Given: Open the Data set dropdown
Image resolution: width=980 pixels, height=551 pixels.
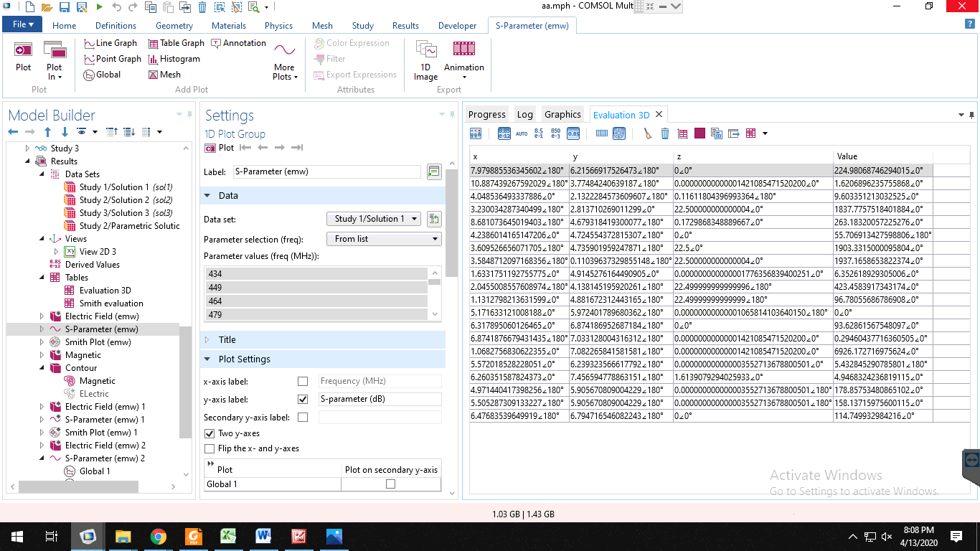Looking at the screenshot, I should pyautogui.click(x=373, y=219).
